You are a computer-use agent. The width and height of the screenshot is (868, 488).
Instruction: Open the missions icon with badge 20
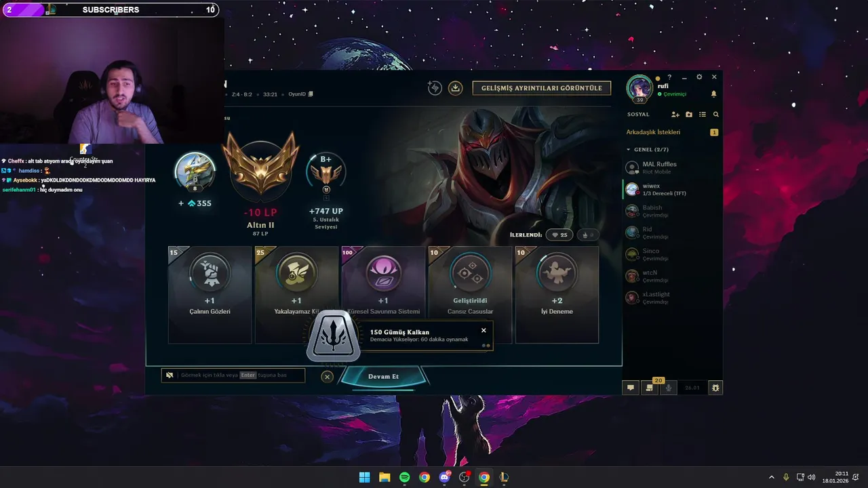tap(650, 388)
